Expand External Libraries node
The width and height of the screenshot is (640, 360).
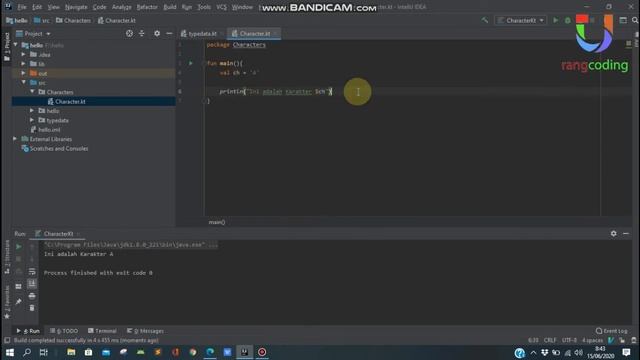16,139
